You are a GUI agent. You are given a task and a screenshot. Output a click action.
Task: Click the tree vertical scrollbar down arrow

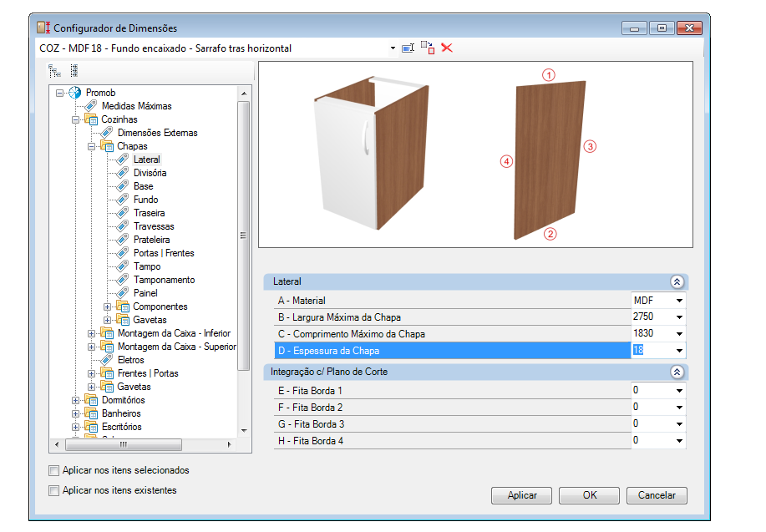click(244, 431)
